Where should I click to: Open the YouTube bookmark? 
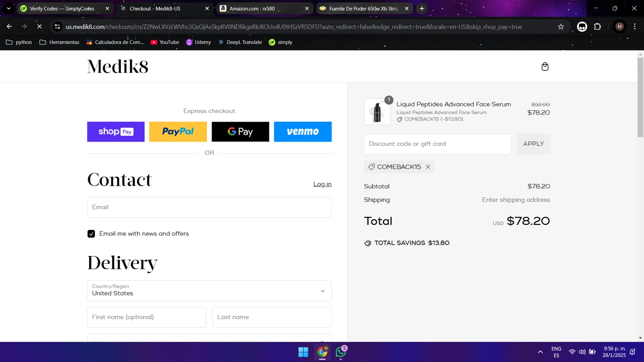click(165, 42)
